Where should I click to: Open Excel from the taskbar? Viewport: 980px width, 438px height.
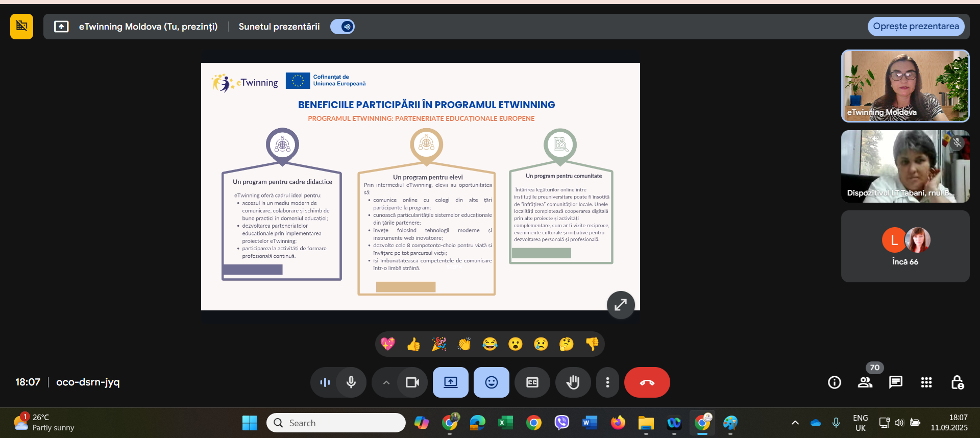click(506, 423)
